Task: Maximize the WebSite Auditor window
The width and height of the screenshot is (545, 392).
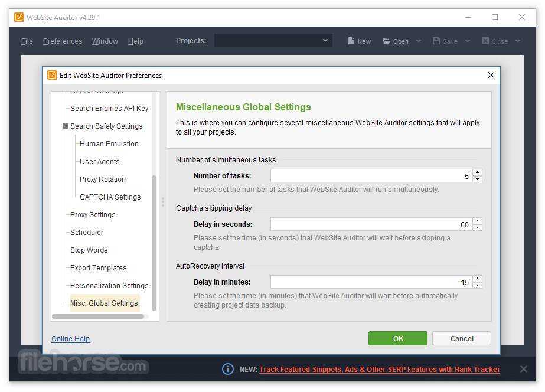Action: click(495, 17)
